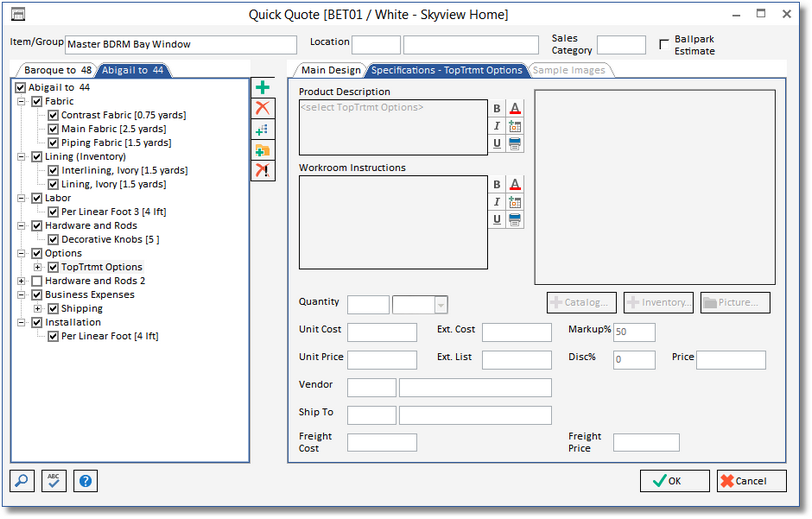Apply bold in Workroom Instructions
Image resolution: width=812 pixels, height=519 pixels.
497,184
